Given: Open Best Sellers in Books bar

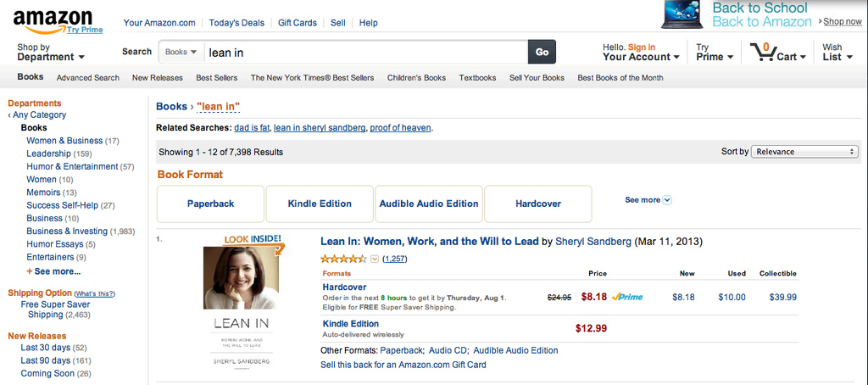Looking at the screenshot, I should click(216, 77).
